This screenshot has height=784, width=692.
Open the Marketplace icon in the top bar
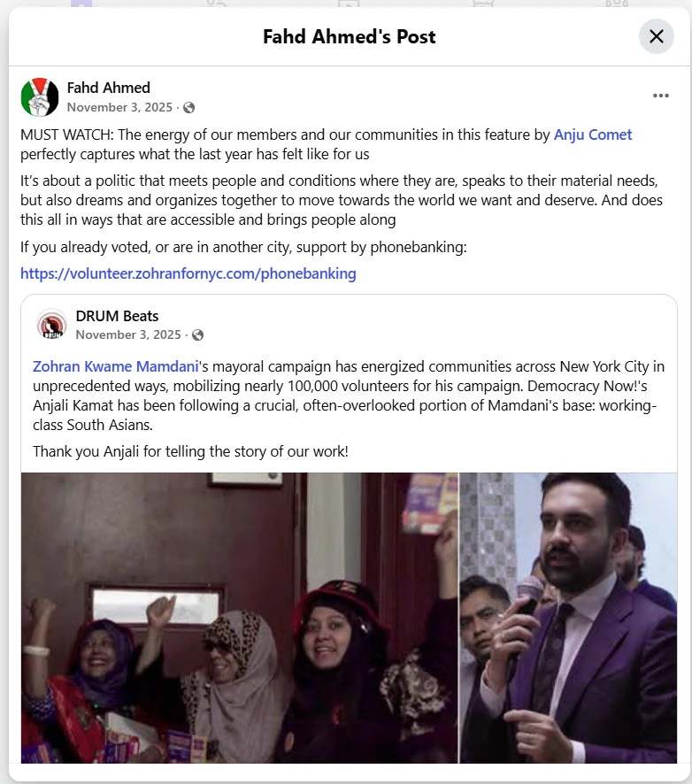pyautogui.click(x=482, y=3)
